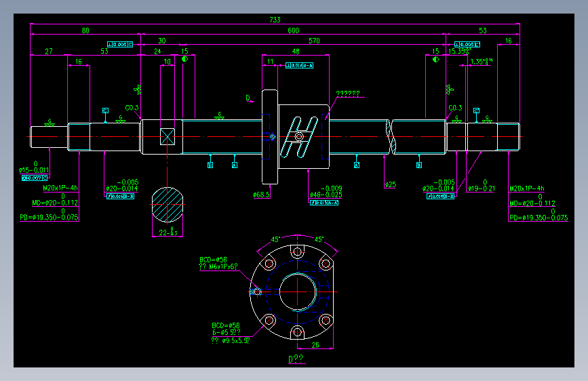
Task: Select the 6-ø5.5?? hole note
Action: pyautogui.click(x=226, y=332)
